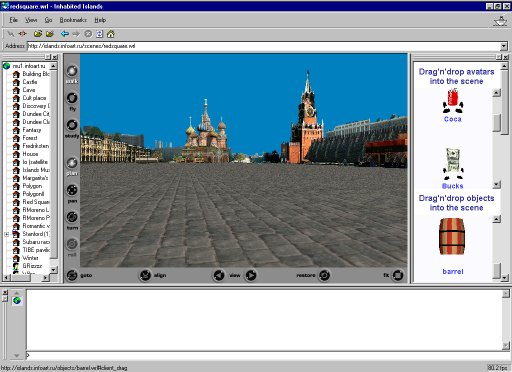
Task: Select the Castle scene in tree
Action: pos(30,82)
